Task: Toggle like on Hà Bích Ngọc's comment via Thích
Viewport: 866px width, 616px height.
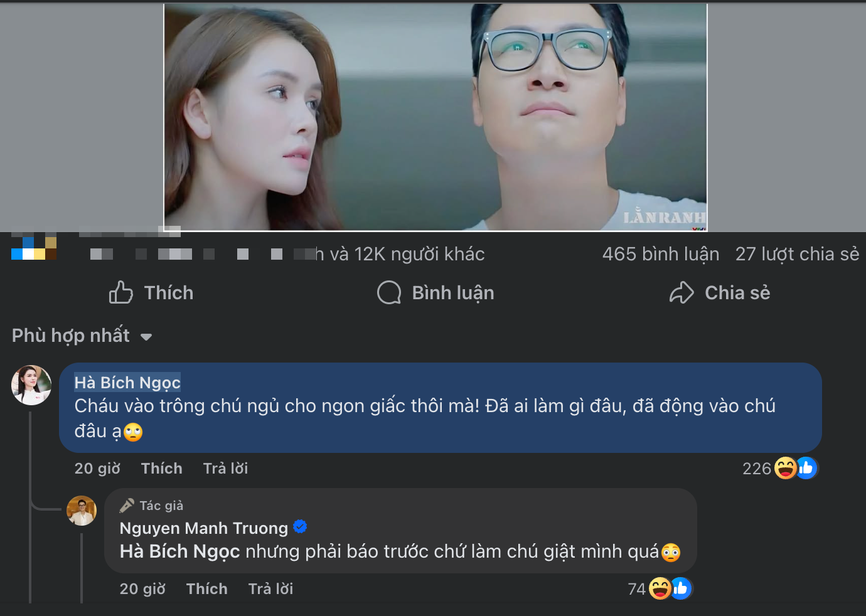Action: [x=161, y=468]
